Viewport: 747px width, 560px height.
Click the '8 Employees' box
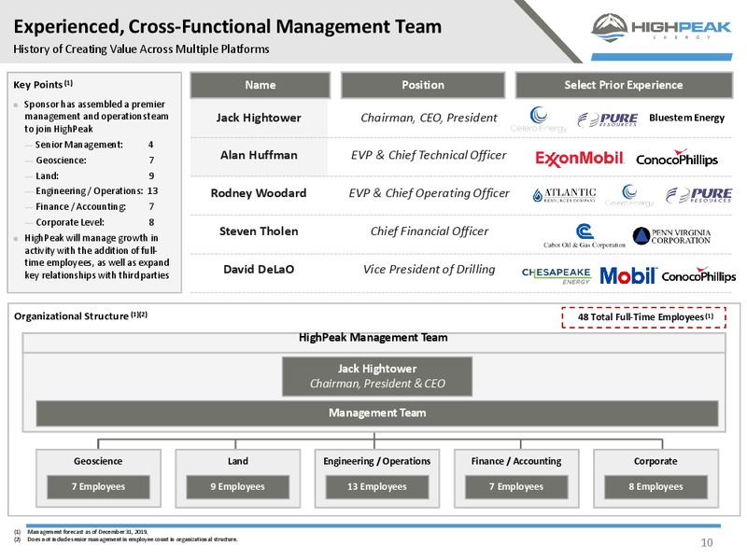[x=655, y=486]
